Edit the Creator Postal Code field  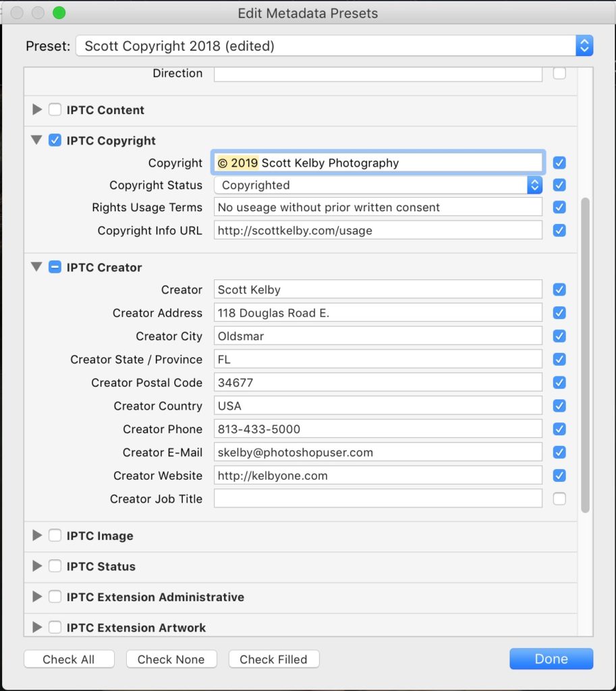(x=378, y=383)
